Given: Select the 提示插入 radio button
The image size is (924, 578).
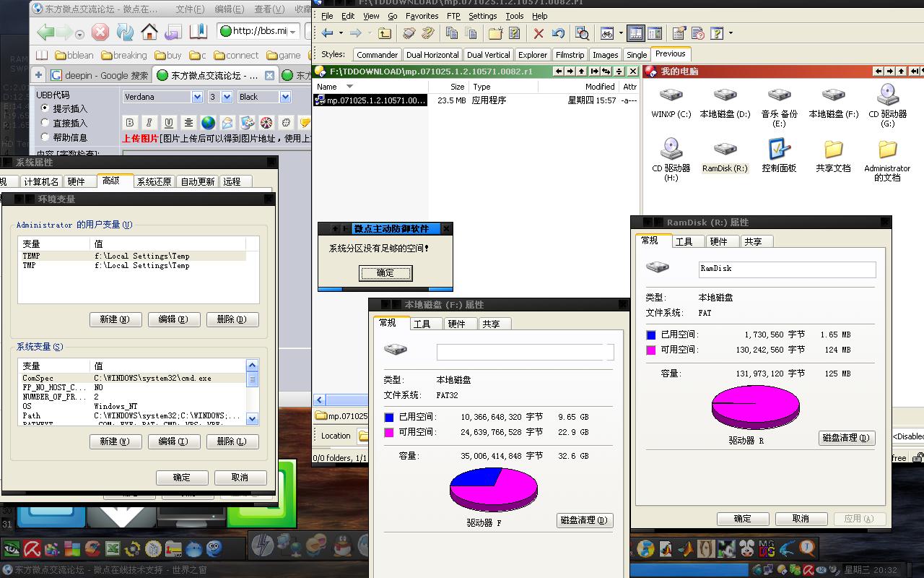Looking at the screenshot, I should coord(45,108).
